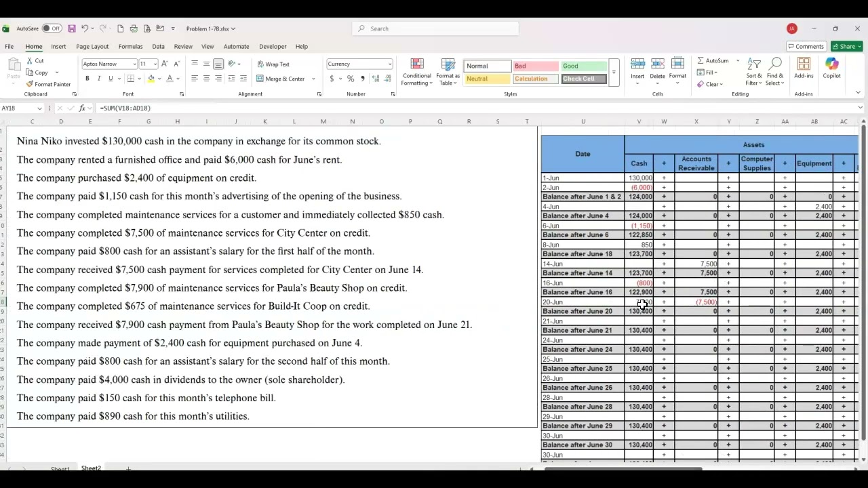This screenshot has height=488, width=868.
Task: Decrease font size with the smaller A icon
Action: [176, 64]
